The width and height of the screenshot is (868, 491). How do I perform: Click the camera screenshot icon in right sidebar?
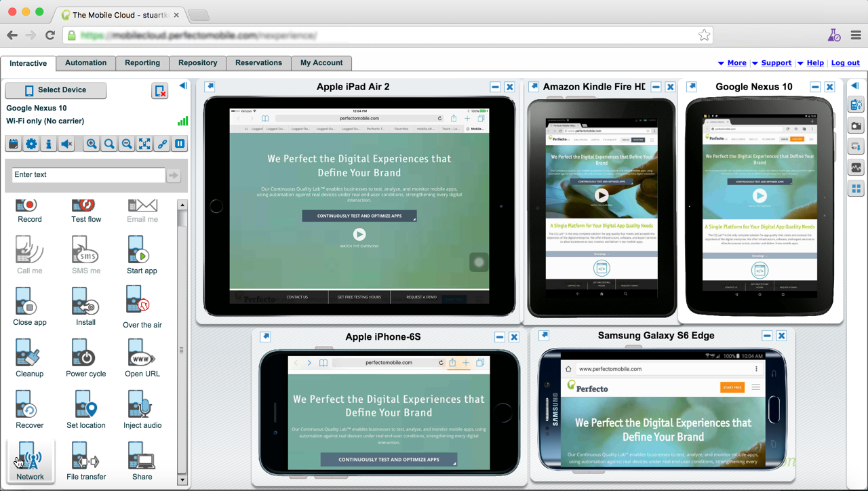coord(856,126)
